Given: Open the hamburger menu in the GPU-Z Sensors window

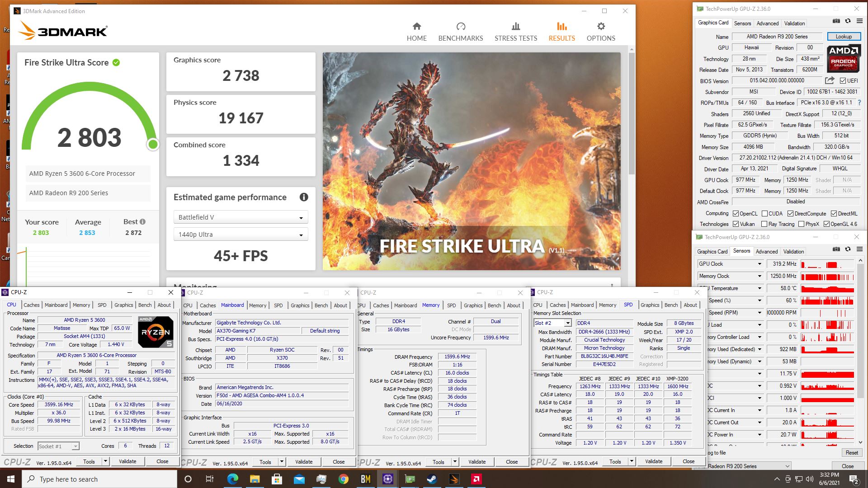Looking at the screenshot, I should pyautogui.click(x=859, y=249).
